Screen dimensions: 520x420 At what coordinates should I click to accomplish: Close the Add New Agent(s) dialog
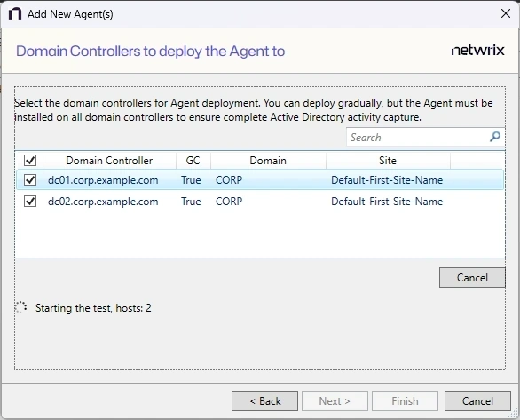506,13
